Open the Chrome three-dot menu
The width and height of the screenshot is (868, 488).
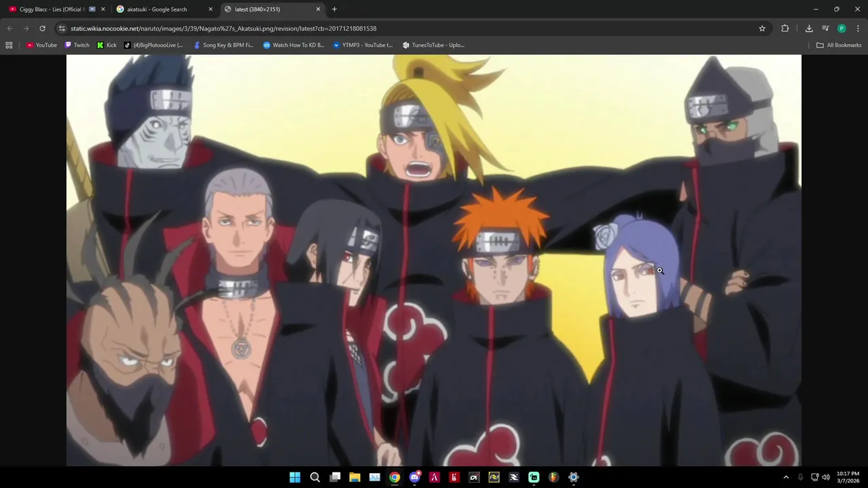(x=857, y=28)
